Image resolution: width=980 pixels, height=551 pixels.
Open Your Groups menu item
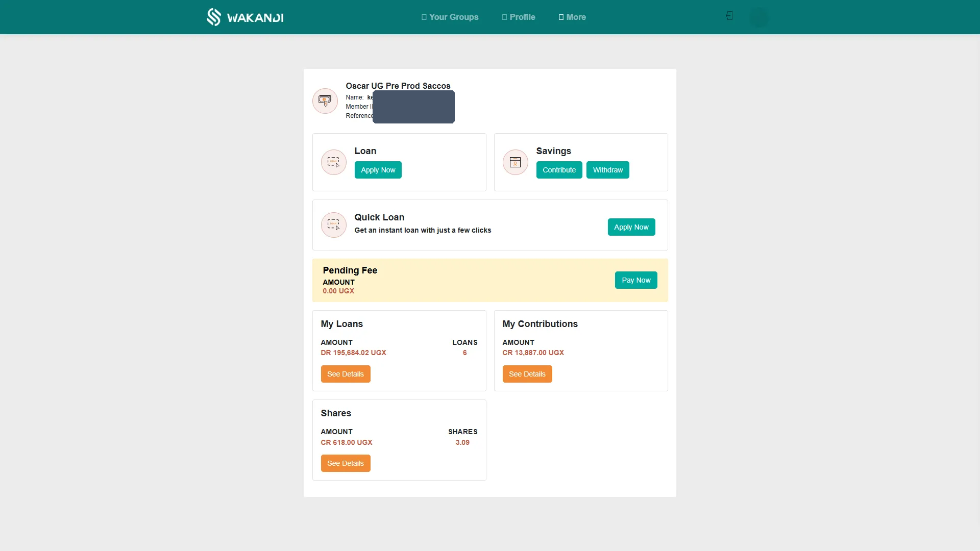point(450,17)
